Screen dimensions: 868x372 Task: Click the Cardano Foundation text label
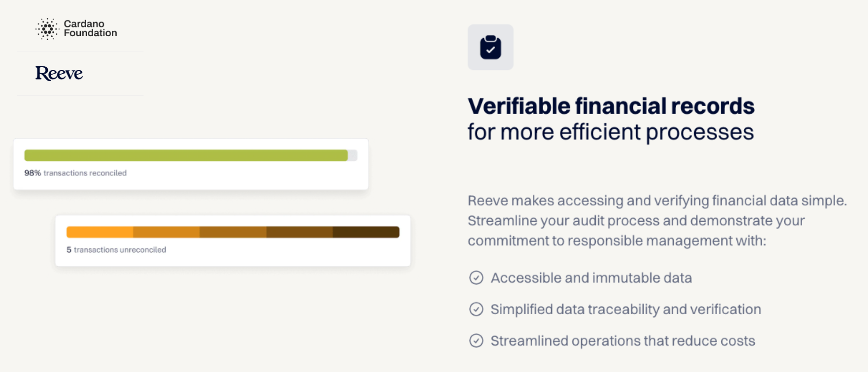click(x=90, y=28)
